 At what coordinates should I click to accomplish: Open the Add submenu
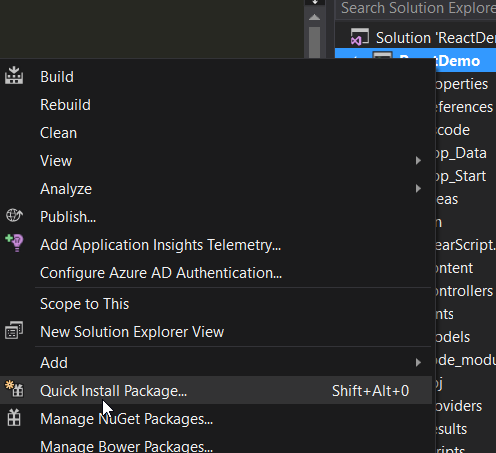tap(216, 363)
